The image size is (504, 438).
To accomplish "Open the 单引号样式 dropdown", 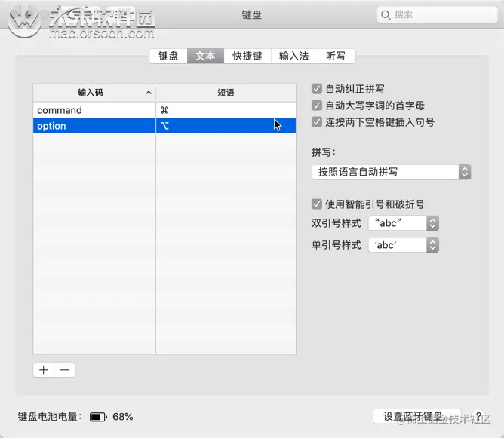I will pyautogui.click(x=404, y=245).
